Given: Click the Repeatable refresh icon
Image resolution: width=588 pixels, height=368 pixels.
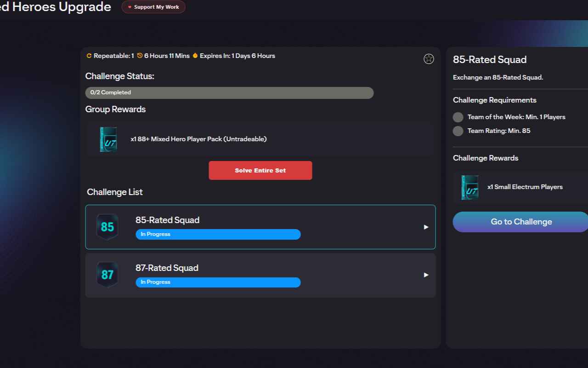Looking at the screenshot, I should pos(89,56).
